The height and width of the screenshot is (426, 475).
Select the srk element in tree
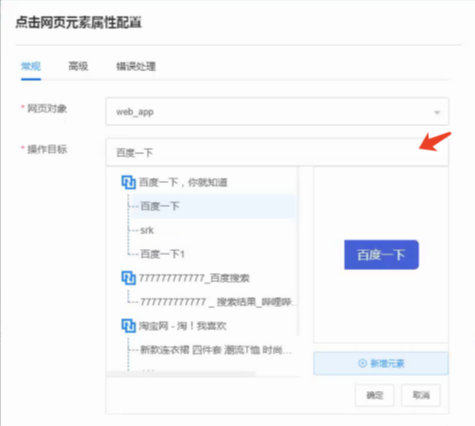point(147,230)
